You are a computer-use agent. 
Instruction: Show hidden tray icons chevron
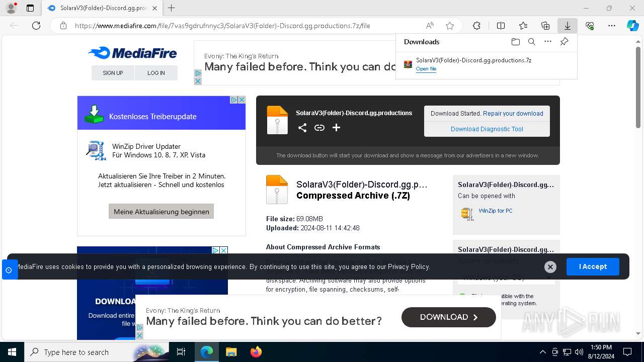click(542, 352)
